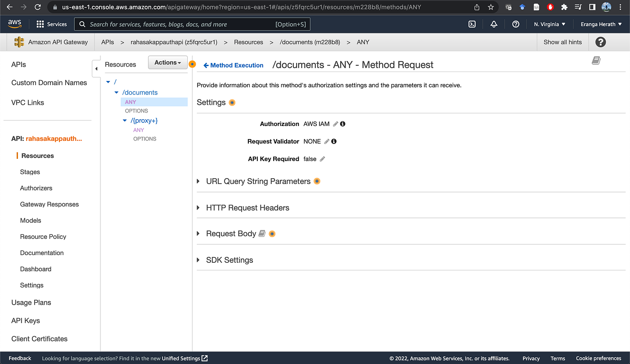
Task: Click the hint dot beside Request Body
Action: 272,234
